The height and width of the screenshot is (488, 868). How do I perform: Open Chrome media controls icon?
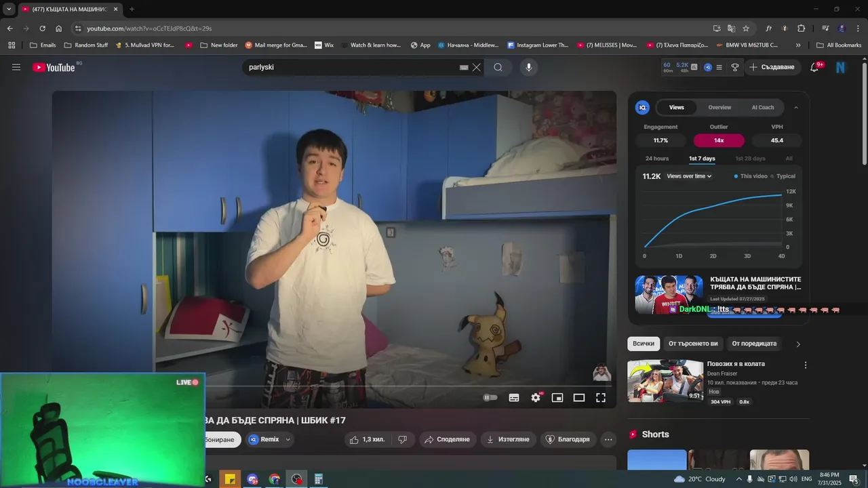coord(825,28)
